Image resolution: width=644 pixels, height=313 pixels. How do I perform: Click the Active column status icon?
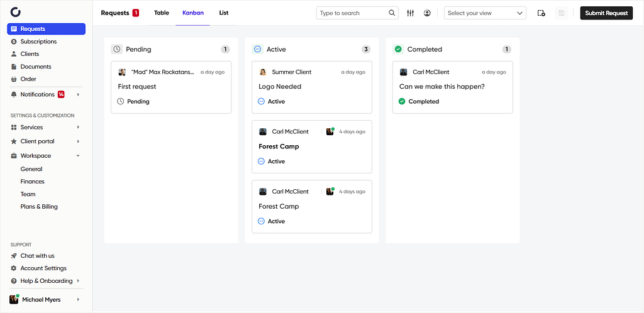coord(257,49)
